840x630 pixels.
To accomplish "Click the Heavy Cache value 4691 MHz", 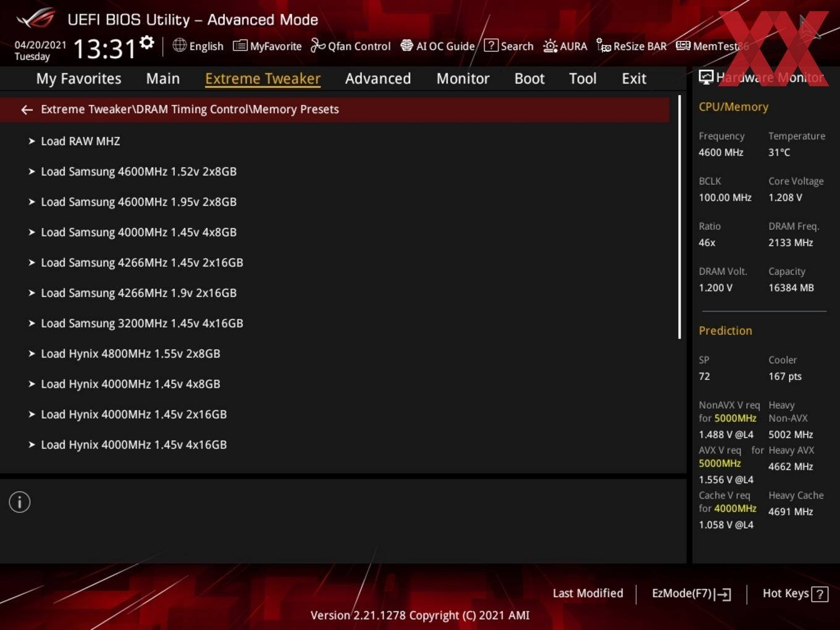I will tap(791, 511).
